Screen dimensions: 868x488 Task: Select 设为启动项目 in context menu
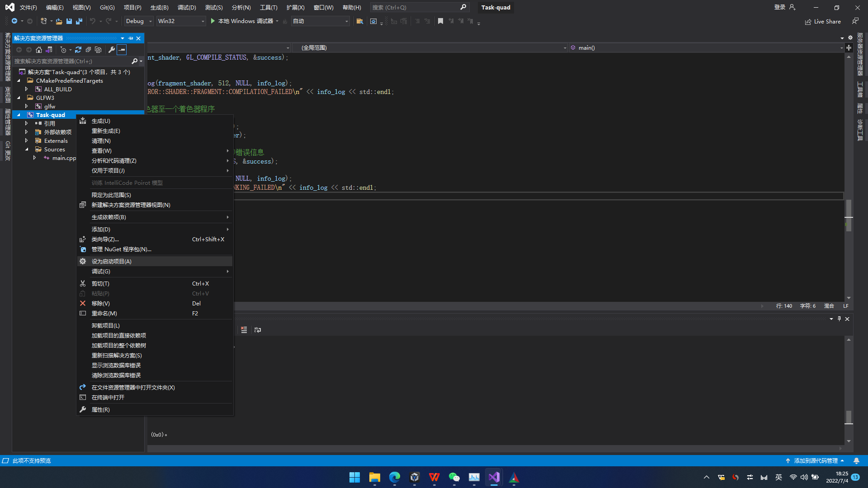[x=111, y=261]
